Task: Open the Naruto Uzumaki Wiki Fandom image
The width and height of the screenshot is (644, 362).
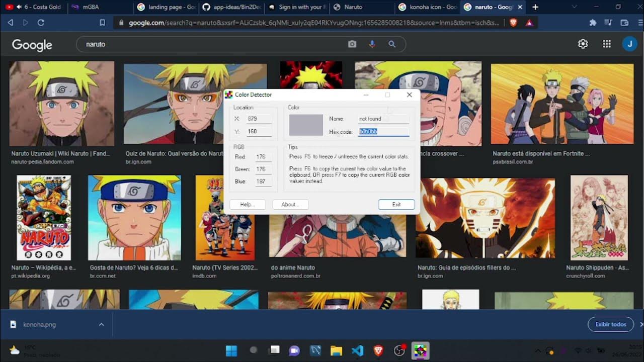Action: coord(61,104)
